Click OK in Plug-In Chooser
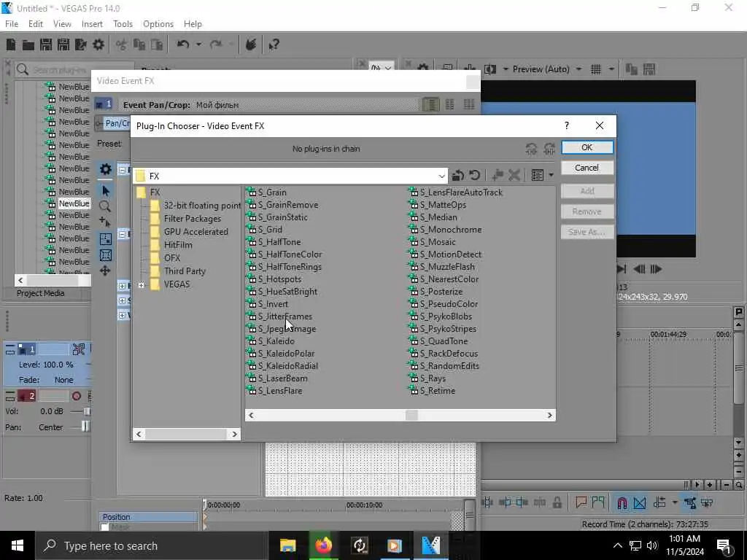Viewport: 747px width, 560px height. click(x=587, y=147)
